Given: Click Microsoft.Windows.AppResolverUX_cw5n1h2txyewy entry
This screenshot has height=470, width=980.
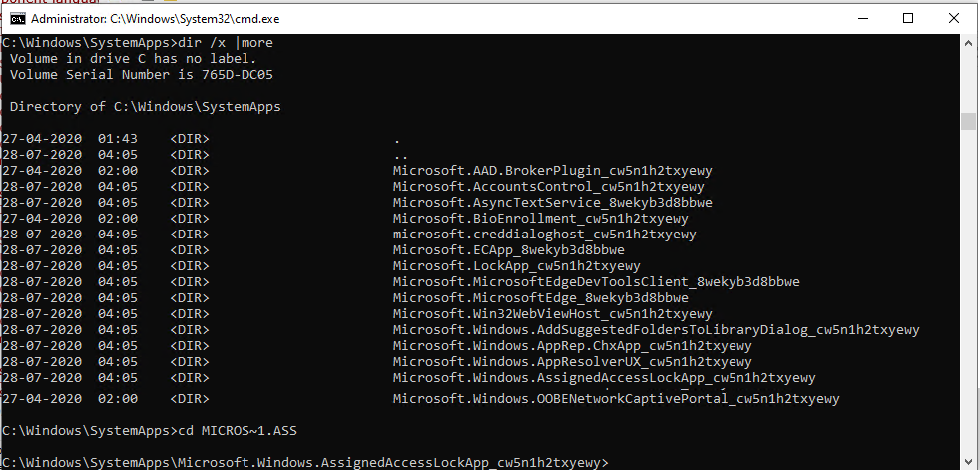Looking at the screenshot, I should tap(573, 362).
